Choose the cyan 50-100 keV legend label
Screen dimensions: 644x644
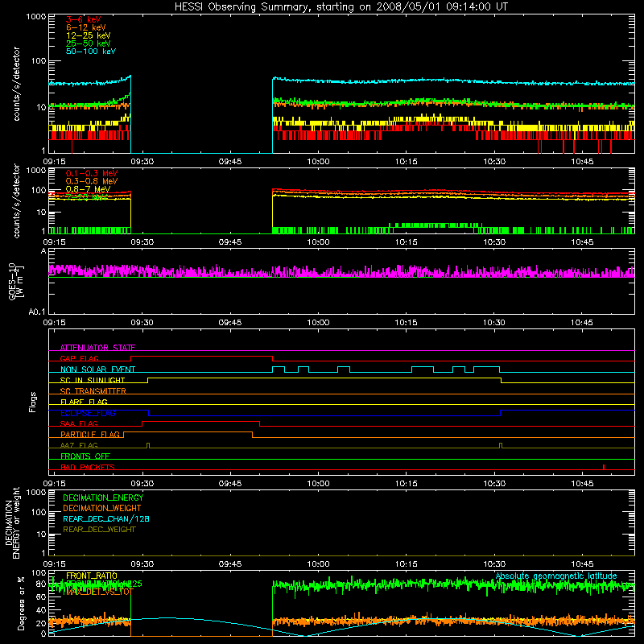pyautogui.click(x=91, y=52)
